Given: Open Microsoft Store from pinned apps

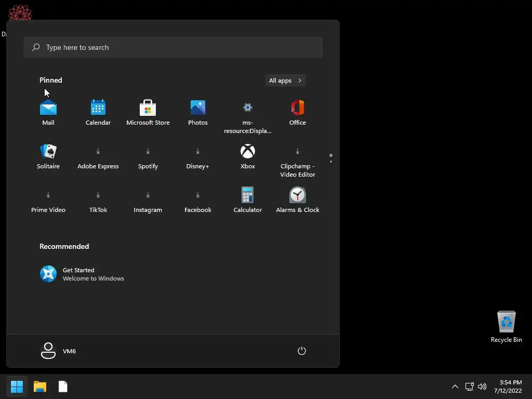Looking at the screenshot, I should (x=148, y=113).
